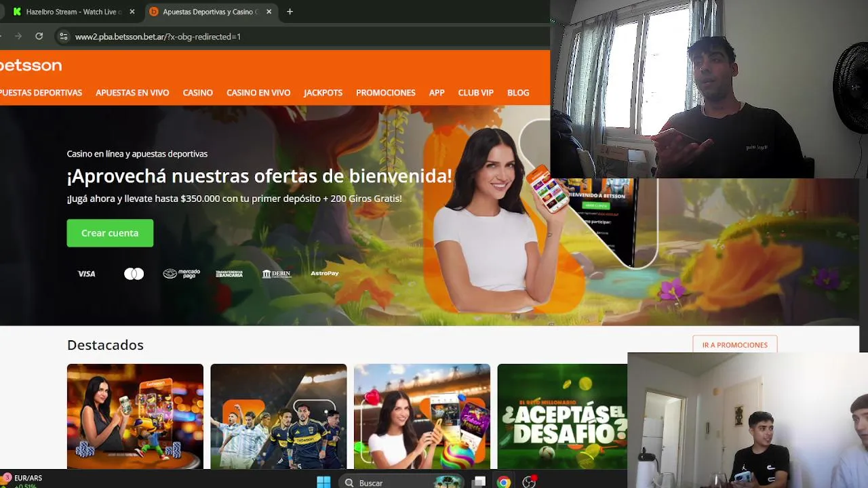The image size is (868, 488).
Task: Open the Casino section
Action: [198, 93]
